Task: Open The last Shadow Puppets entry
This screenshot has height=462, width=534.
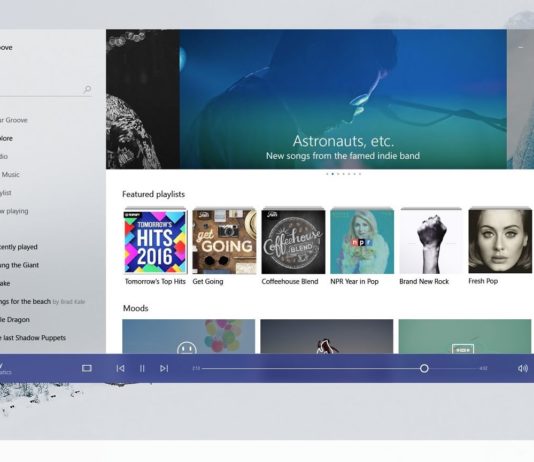Action: pyautogui.click(x=33, y=338)
